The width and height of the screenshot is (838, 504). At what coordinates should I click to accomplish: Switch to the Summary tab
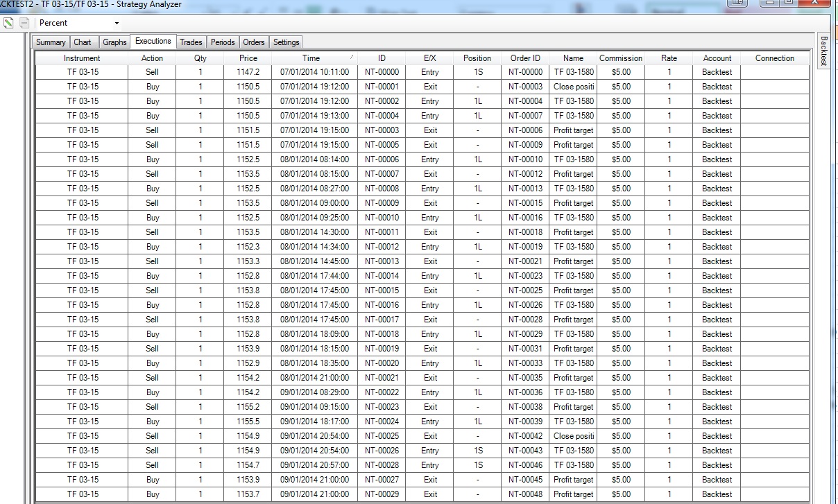(x=51, y=42)
